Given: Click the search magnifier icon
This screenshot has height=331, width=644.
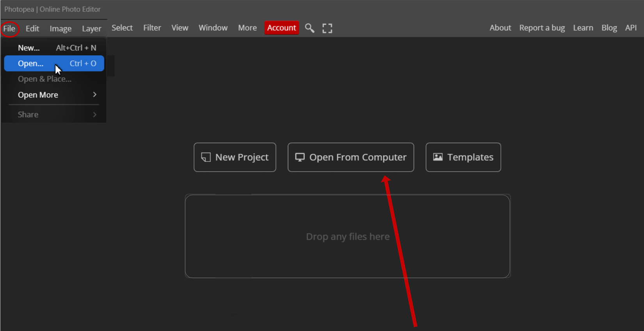Looking at the screenshot, I should coord(310,28).
